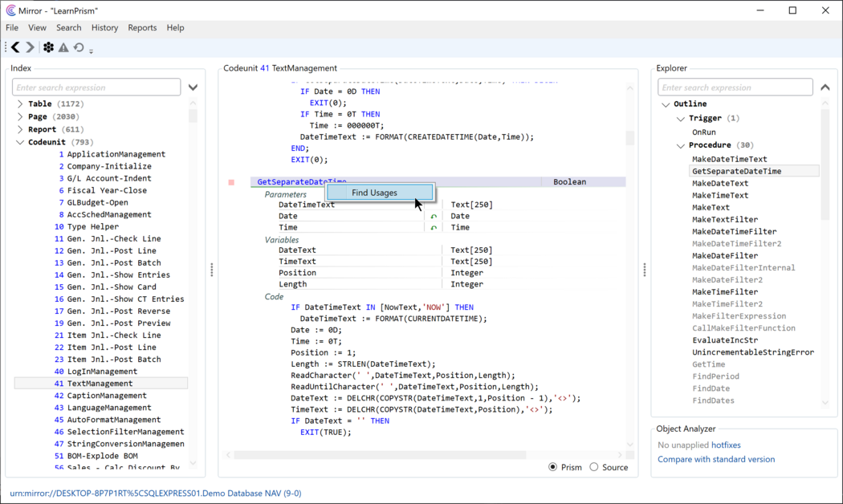Expand the Report node in Index
Viewport: 843px width, 504px height.
pos(20,129)
